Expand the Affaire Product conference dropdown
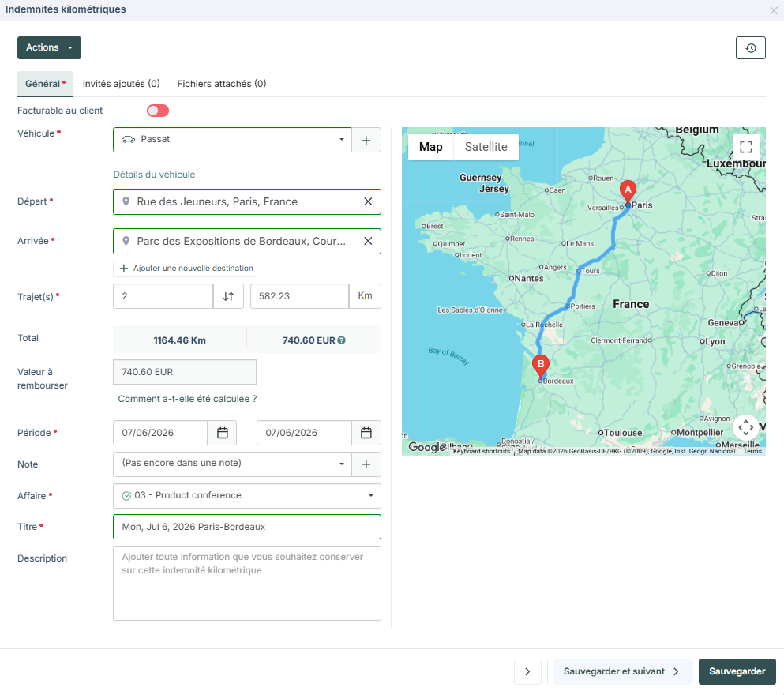The width and height of the screenshot is (784, 695). pos(247,496)
